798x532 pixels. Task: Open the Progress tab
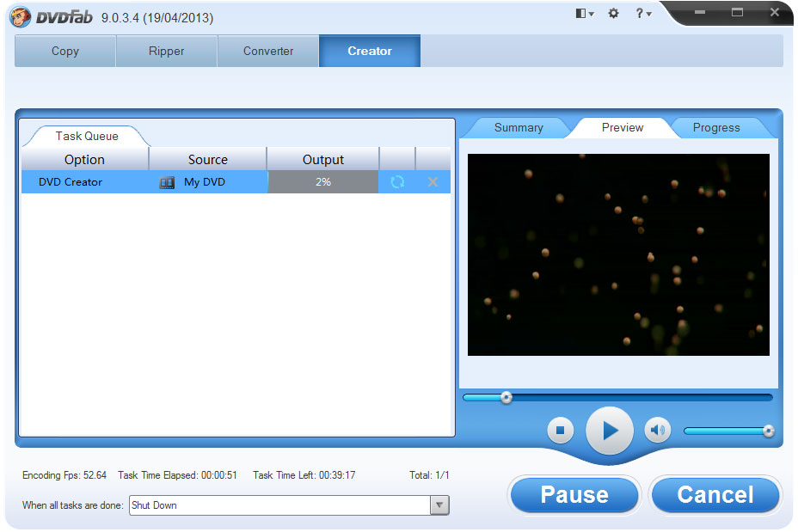coord(716,128)
